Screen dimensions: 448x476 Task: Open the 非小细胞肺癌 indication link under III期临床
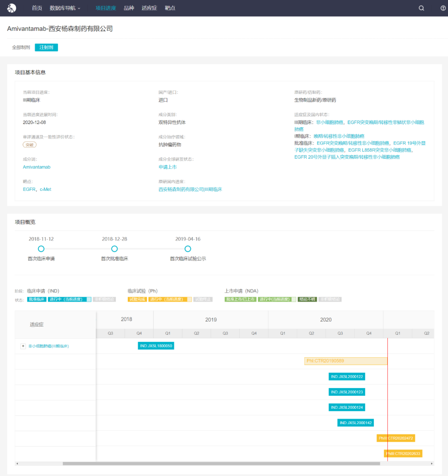point(329,122)
